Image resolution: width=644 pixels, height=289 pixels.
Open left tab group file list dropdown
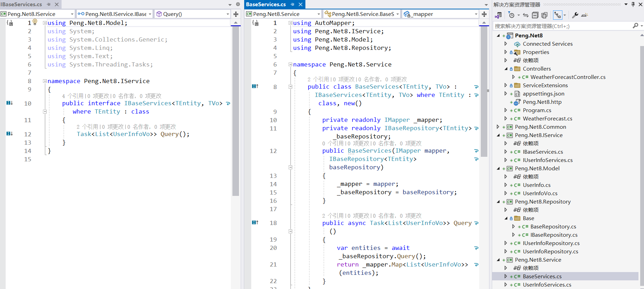tap(230, 5)
